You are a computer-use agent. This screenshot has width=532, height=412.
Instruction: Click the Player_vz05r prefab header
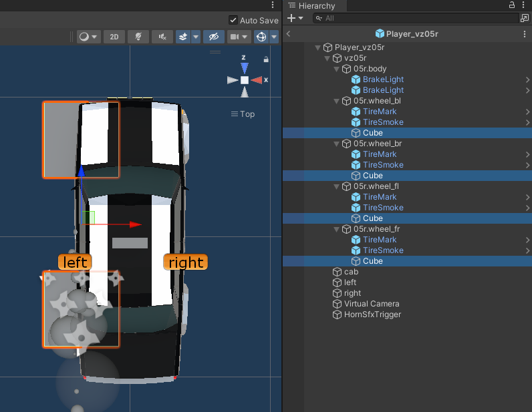pos(407,33)
